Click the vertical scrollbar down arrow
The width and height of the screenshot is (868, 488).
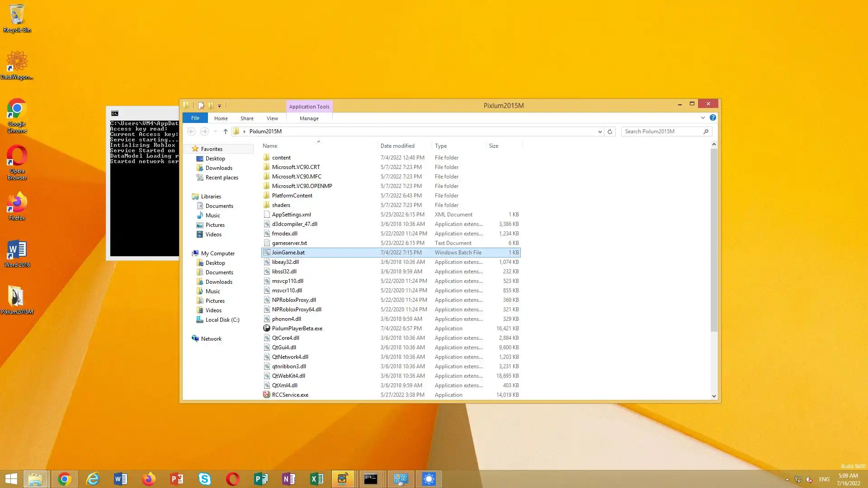tap(714, 396)
